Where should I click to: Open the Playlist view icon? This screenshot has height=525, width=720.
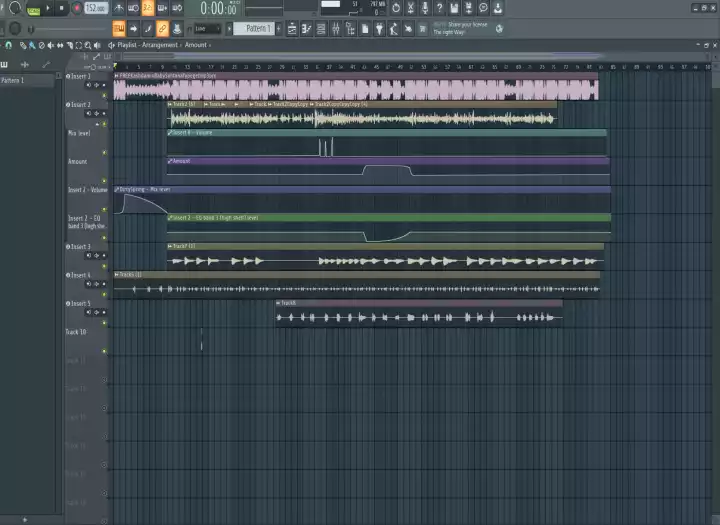pos(292,29)
